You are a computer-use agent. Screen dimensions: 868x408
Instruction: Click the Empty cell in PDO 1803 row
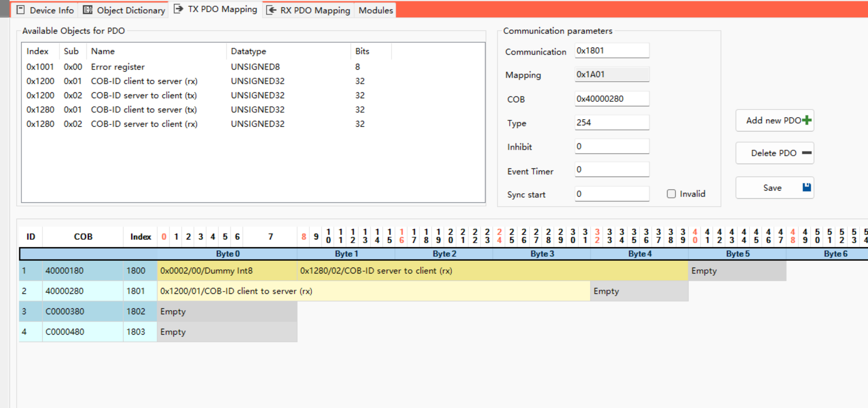227,332
